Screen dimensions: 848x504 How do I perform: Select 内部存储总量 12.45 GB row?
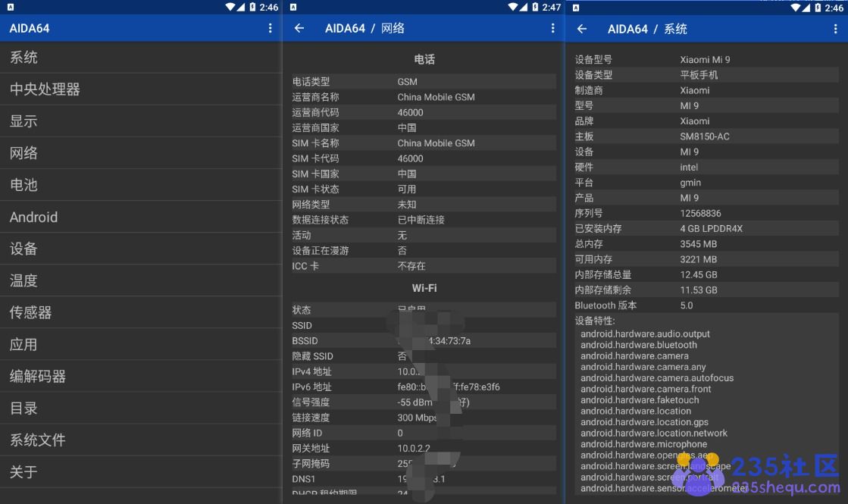(706, 274)
